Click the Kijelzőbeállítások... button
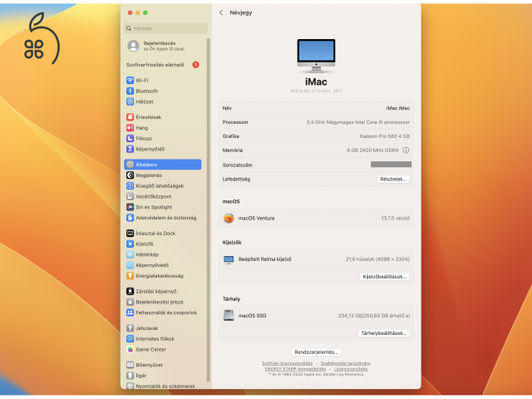This screenshot has width=532, height=399. pos(384,277)
